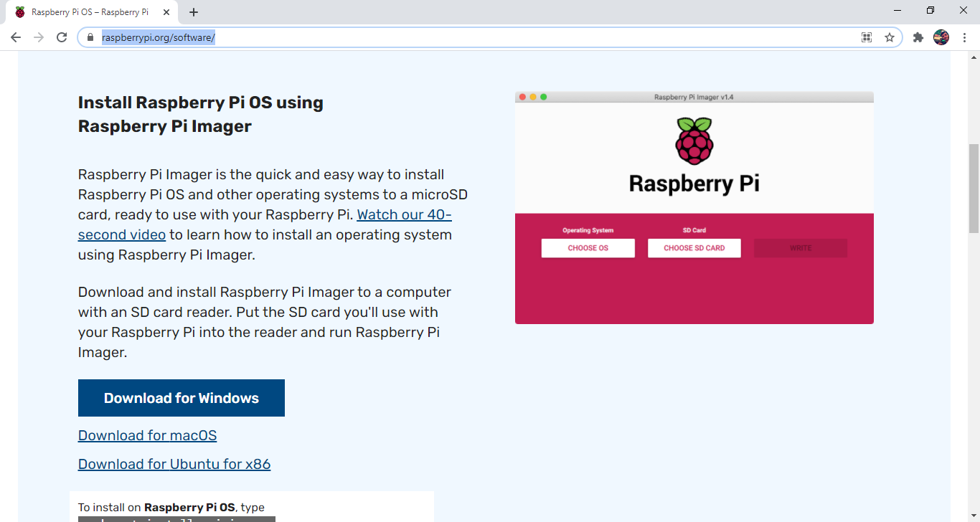This screenshot has height=522, width=980.
Task: Bookmark this page with the star icon
Action: click(x=890, y=37)
